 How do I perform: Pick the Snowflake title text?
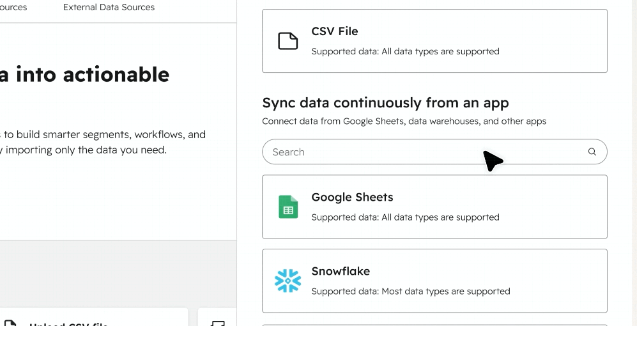click(x=341, y=271)
